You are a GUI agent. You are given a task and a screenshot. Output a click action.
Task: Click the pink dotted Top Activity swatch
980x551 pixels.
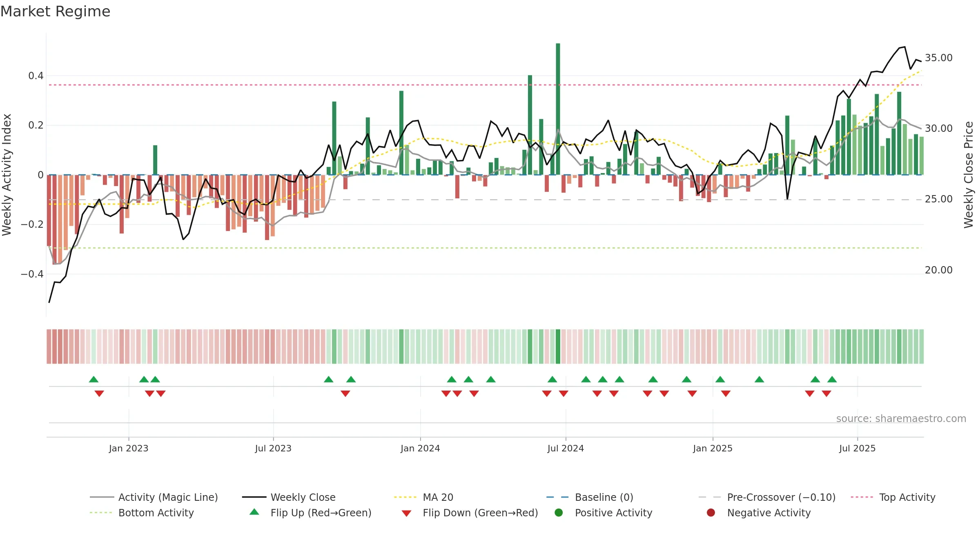[862, 497]
